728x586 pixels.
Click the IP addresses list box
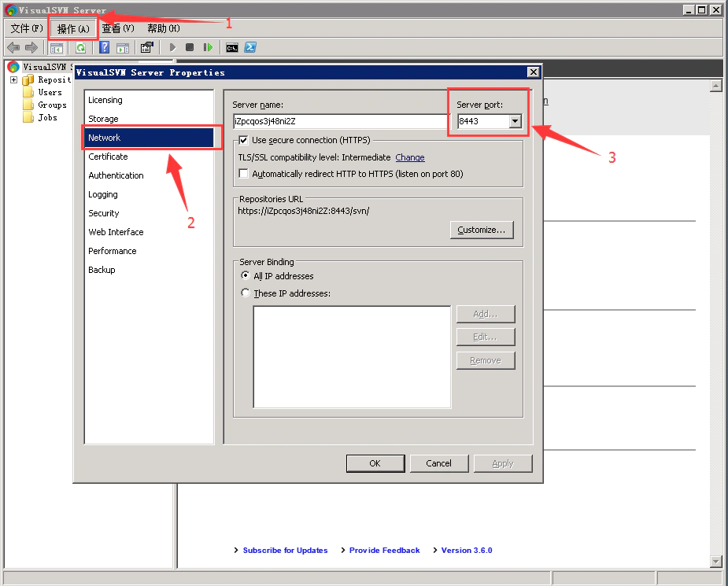[352, 357]
